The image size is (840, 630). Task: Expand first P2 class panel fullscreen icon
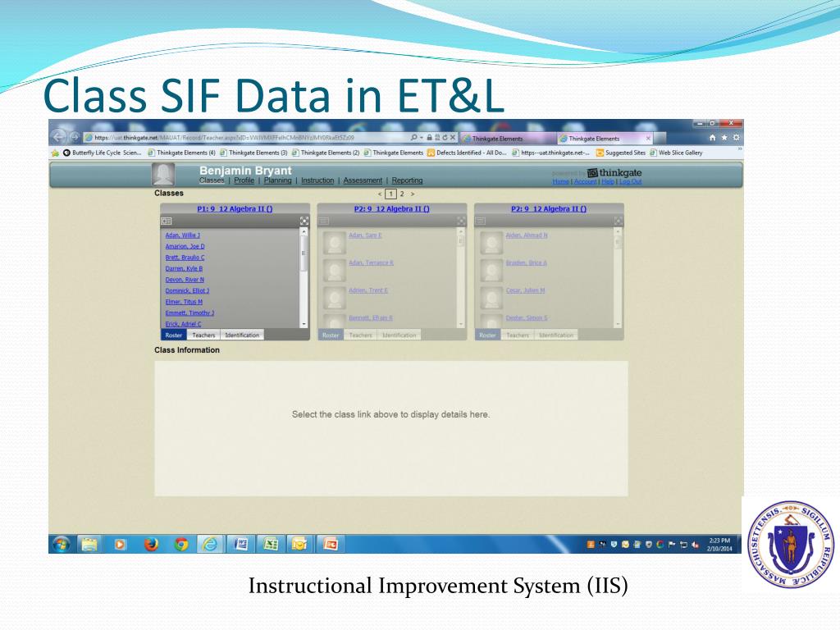pos(461,221)
